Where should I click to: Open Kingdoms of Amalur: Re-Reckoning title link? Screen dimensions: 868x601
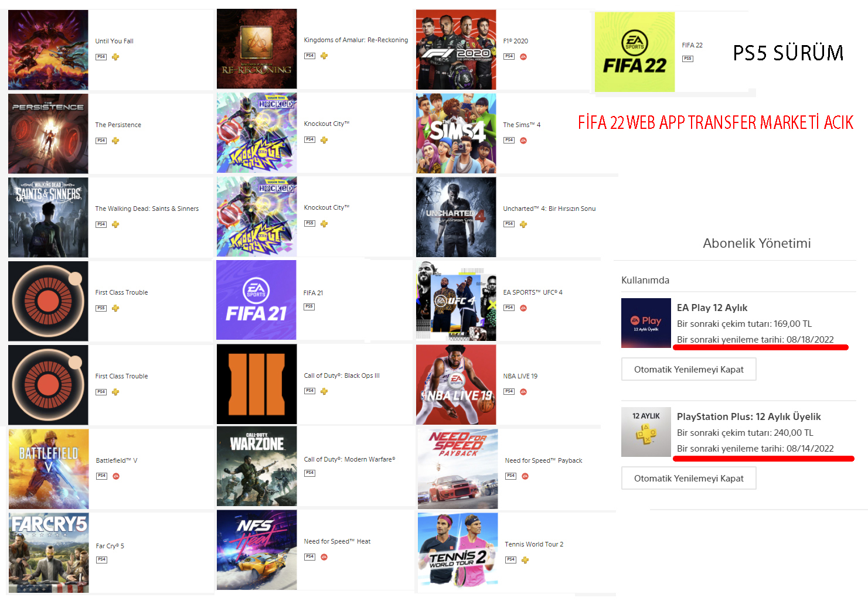click(x=356, y=40)
